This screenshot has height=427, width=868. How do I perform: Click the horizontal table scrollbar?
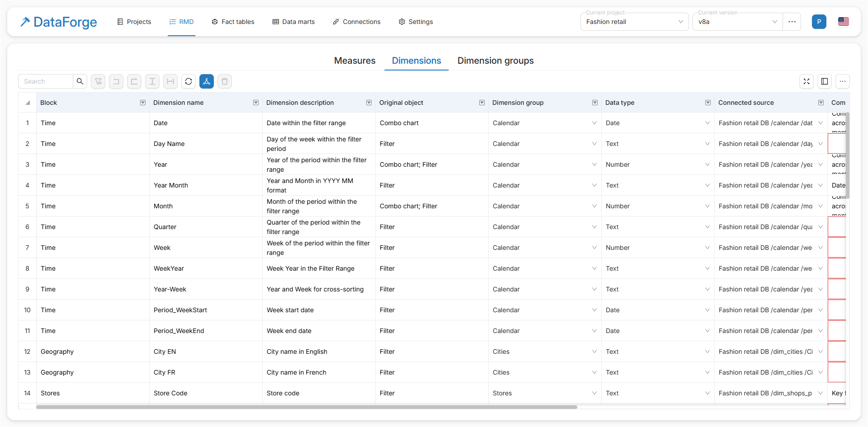pyautogui.click(x=307, y=407)
